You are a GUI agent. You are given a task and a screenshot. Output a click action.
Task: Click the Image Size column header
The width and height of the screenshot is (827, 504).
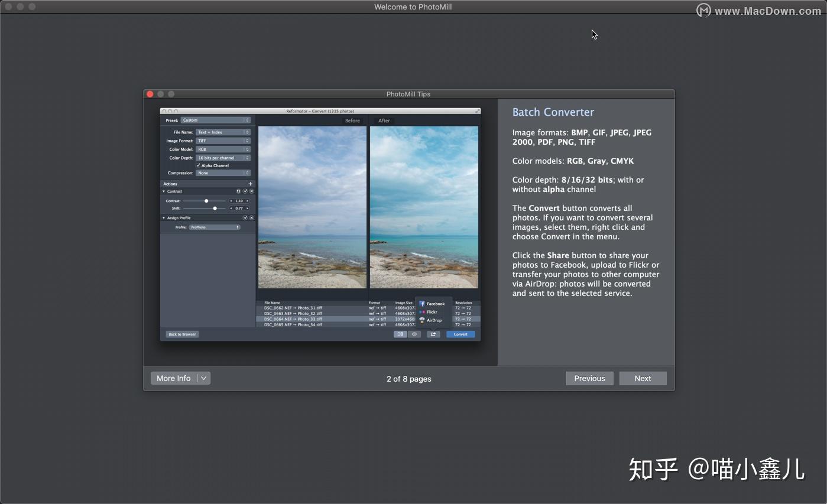pyautogui.click(x=404, y=303)
